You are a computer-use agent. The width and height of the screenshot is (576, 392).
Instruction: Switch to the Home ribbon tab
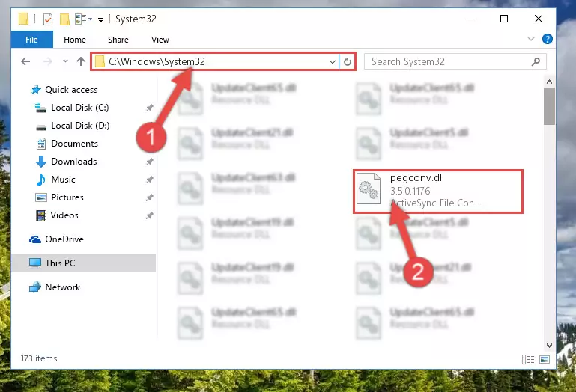pyautogui.click(x=75, y=40)
